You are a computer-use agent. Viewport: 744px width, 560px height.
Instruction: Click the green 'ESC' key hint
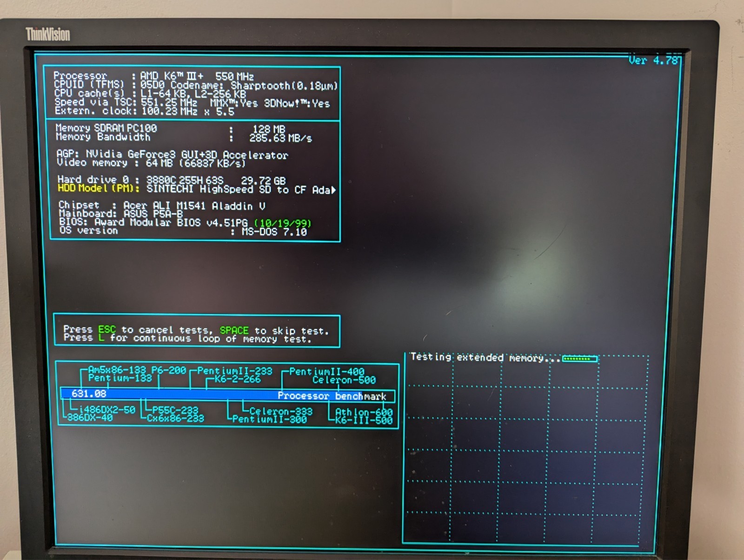tap(107, 329)
